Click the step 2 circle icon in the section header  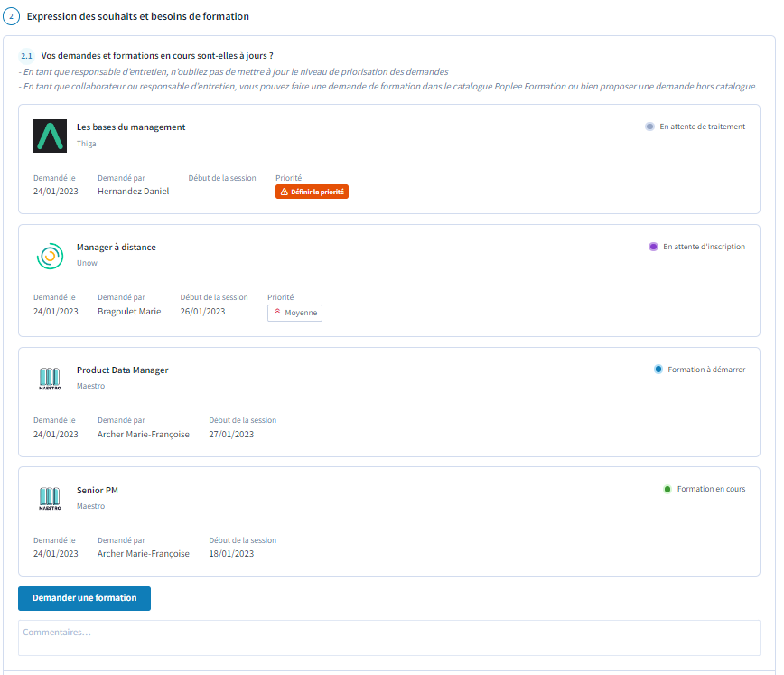pyautogui.click(x=11, y=16)
